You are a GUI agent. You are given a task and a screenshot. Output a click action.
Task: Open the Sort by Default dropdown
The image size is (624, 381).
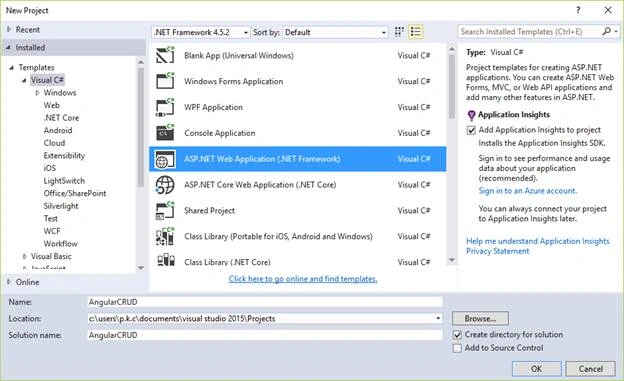click(335, 32)
